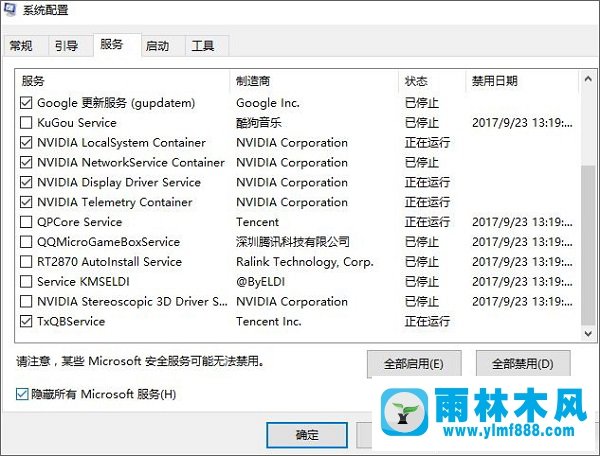Enable NVIDIA Stereoscopic 3D Driver checkbox
The width and height of the screenshot is (600, 456).
26,301
